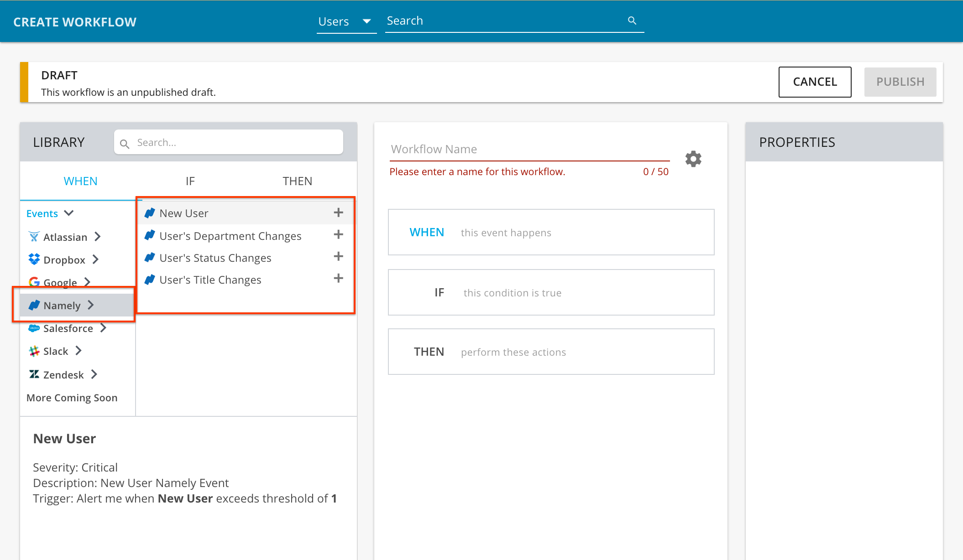
Task: Expand Zendesk events chevron
Action: pyautogui.click(x=94, y=374)
